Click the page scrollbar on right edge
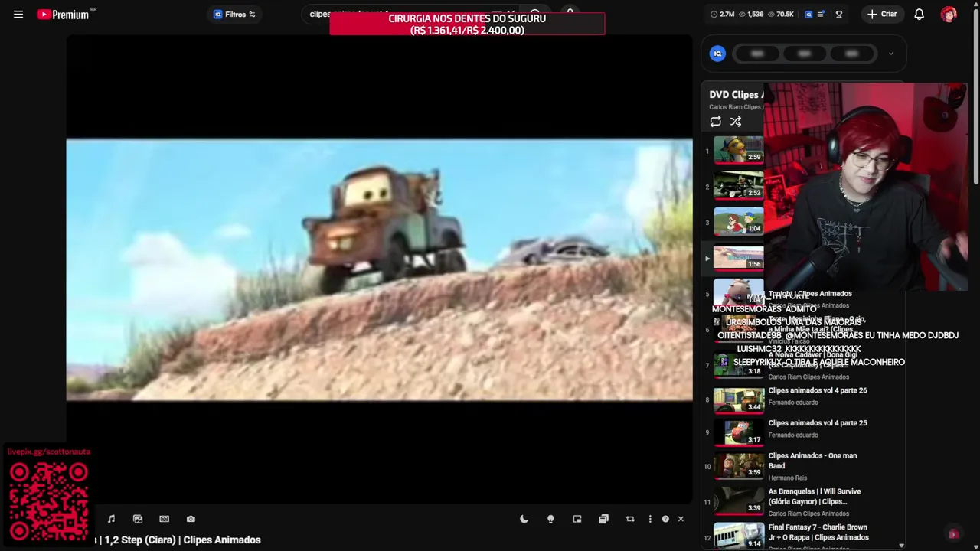The image size is (980, 551). (976, 96)
